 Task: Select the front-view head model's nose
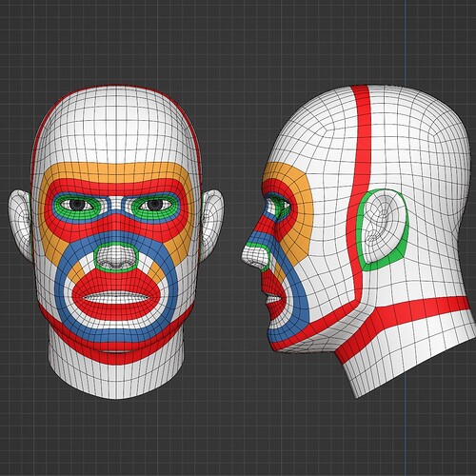(x=116, y=257)
